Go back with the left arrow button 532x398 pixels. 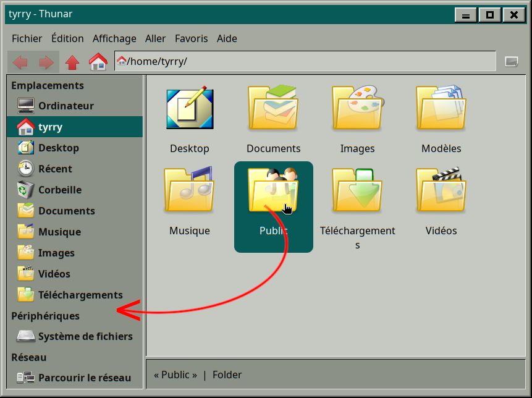point(20,62)
